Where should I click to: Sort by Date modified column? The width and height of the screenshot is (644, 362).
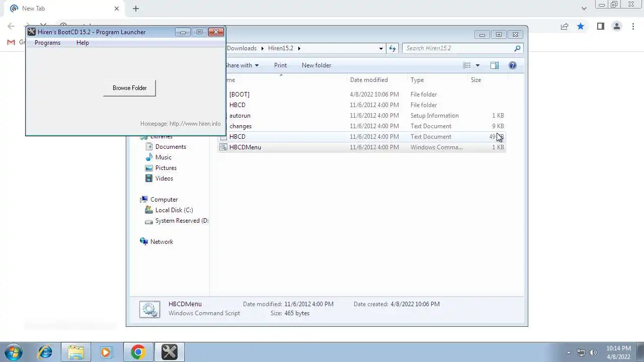tap(369, 80)
